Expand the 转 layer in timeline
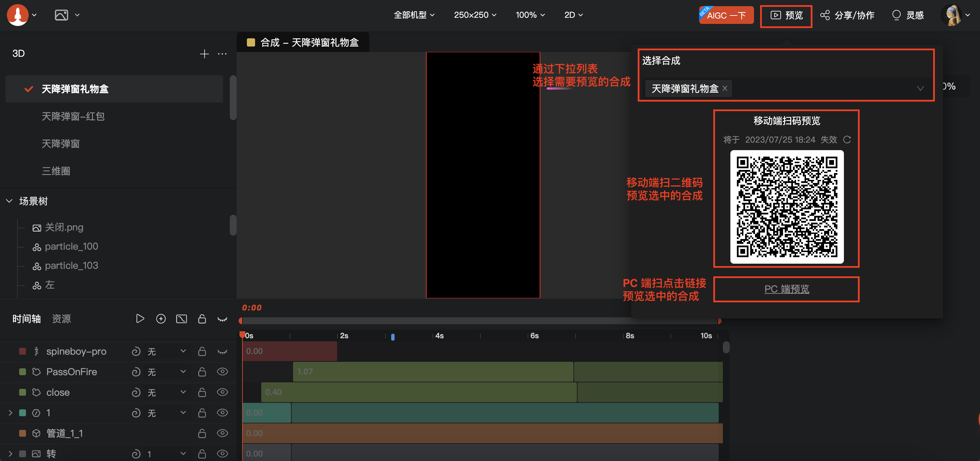This screenshot has width=980, height=461. click(10, 454)
